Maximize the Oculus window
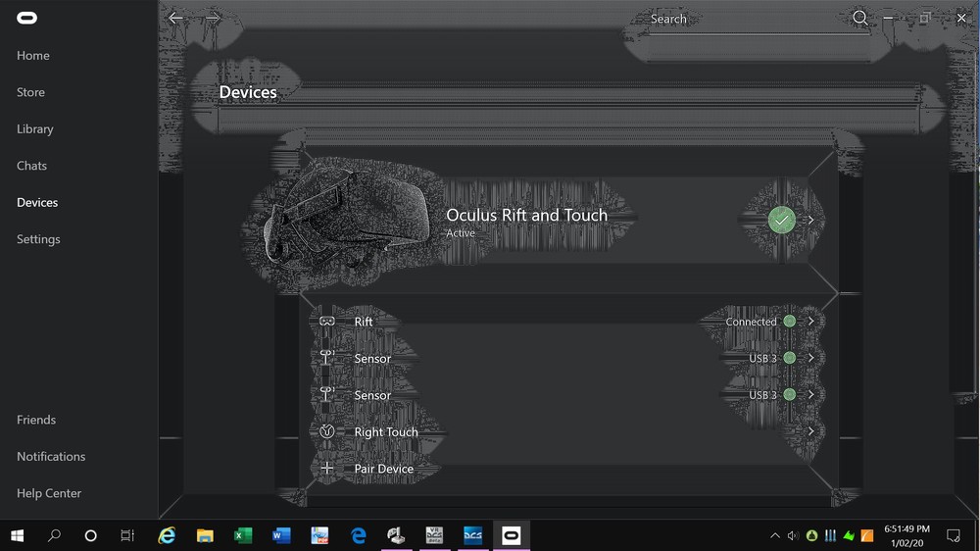The width and height of the screenshot is (980, 551). (x=925, y=18)
